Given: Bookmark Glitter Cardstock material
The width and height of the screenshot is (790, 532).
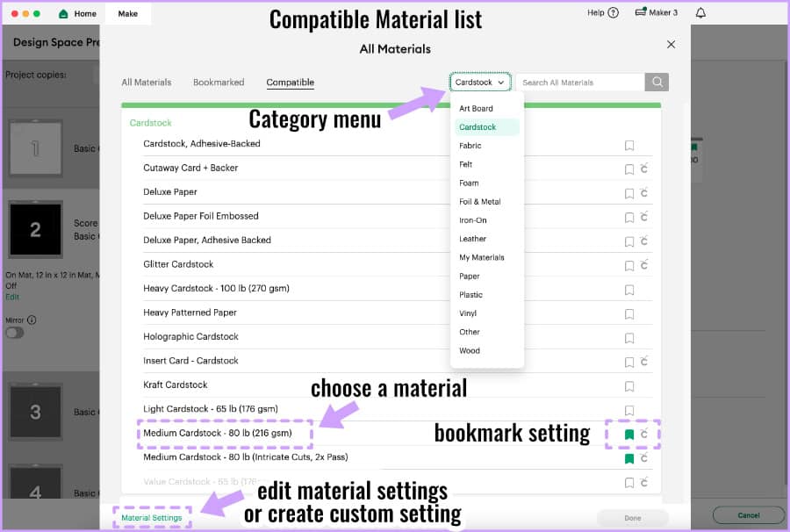Looking at the screenshot, I should click(x=628, y=266).
